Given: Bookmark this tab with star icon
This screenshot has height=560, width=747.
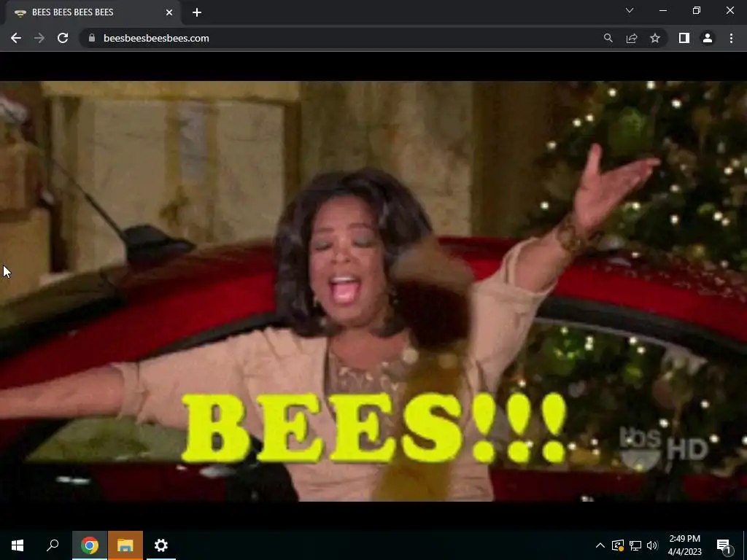Looking at the screenshot, I should point(655,38).
